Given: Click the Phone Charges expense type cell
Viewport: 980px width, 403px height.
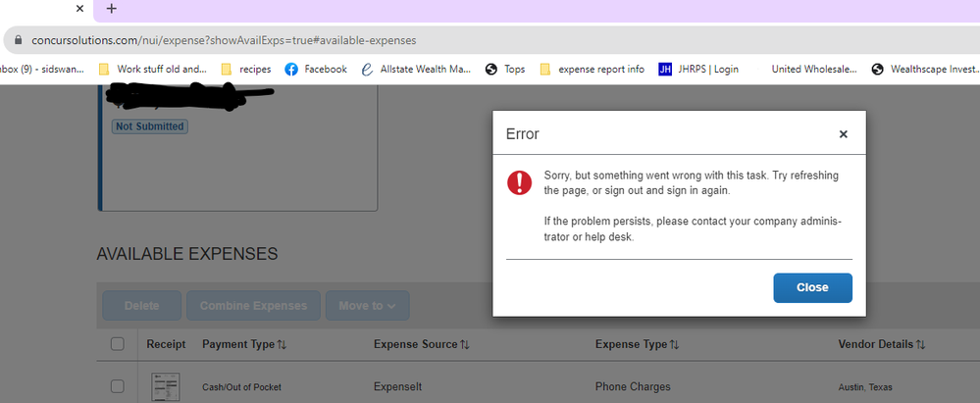Looking at the screenshot, I should coord(633,386).
